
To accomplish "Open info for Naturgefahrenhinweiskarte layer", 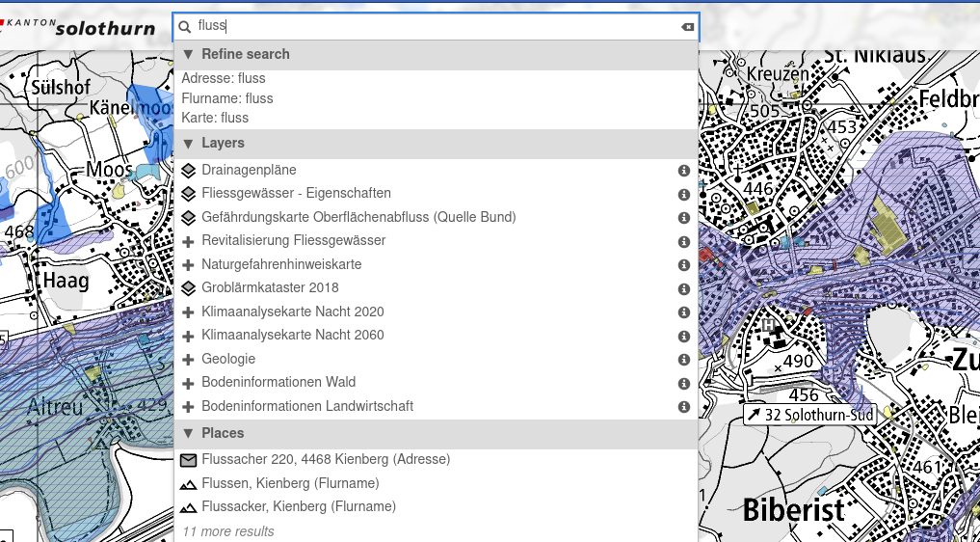I will tap(684, 265).
